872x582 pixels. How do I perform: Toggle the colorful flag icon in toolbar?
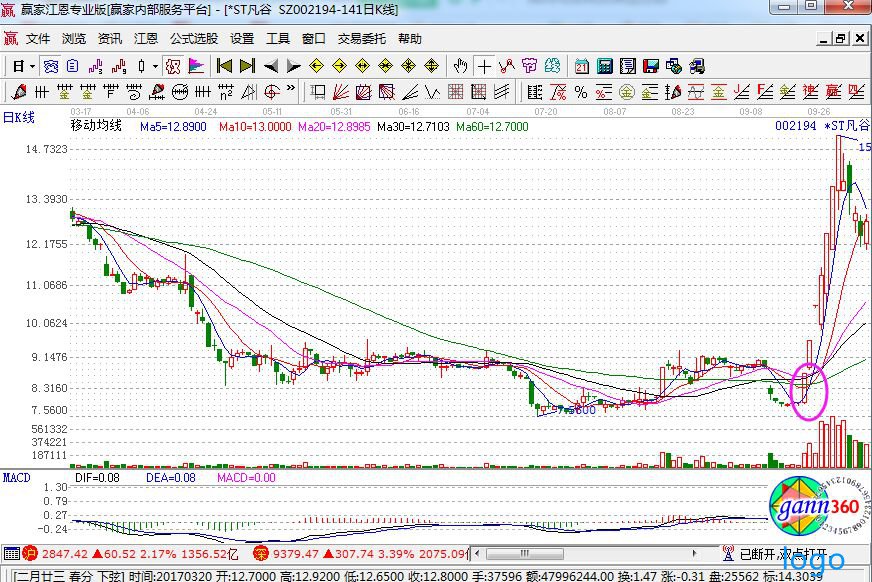196,66
